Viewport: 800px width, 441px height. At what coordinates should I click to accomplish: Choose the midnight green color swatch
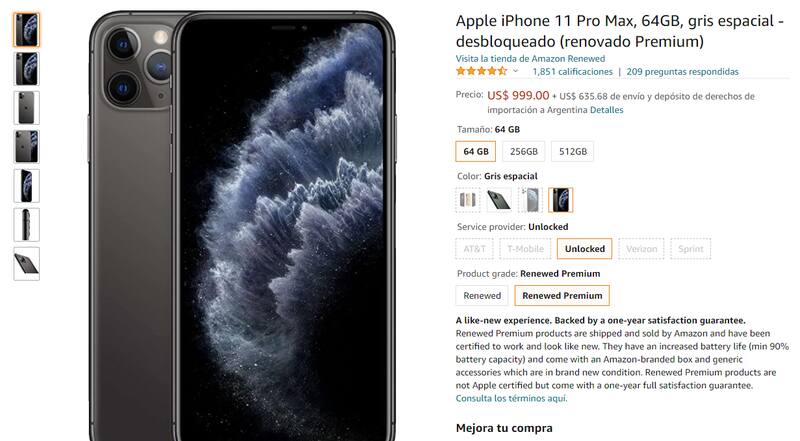pos(498,200)
